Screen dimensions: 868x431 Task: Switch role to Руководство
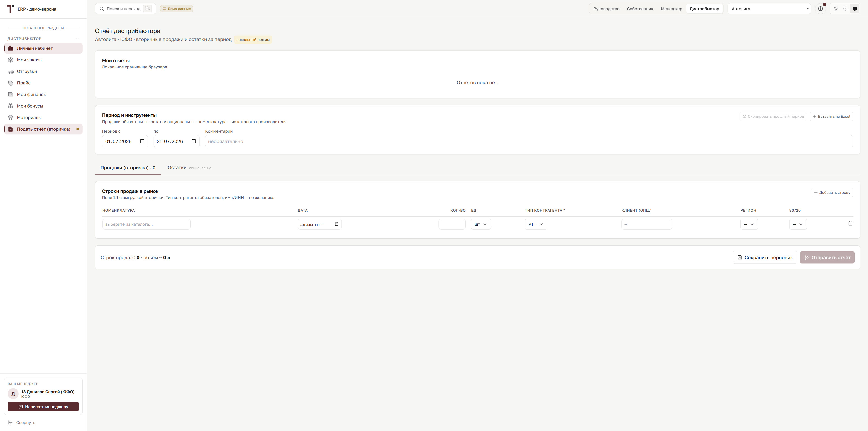[x=606, y=9]
